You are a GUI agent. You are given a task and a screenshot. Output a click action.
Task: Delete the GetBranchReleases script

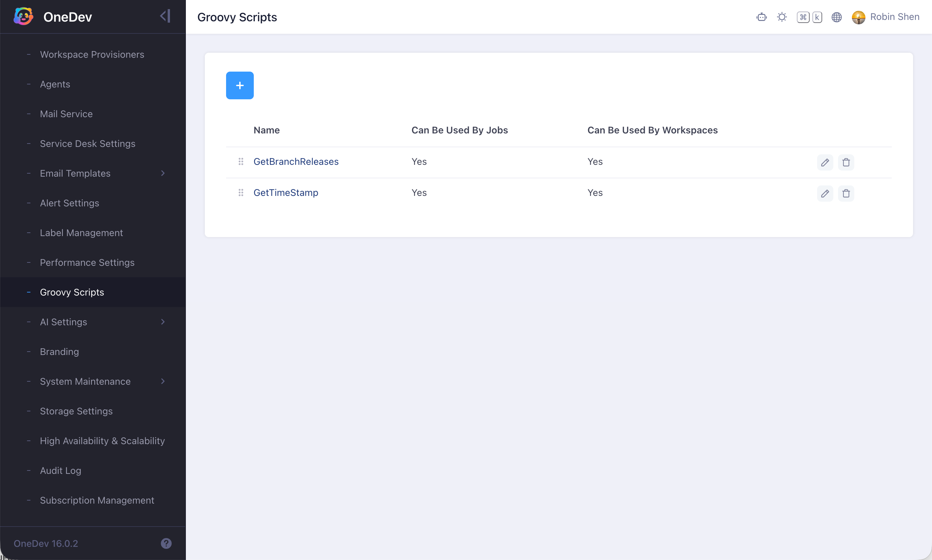click(x=846, y=162)
